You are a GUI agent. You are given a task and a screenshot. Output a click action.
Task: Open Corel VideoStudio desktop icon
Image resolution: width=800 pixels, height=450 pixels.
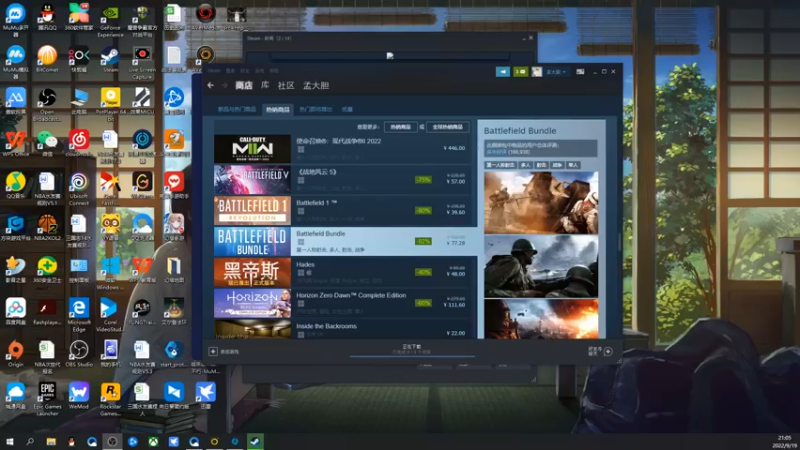coord(110,315)
